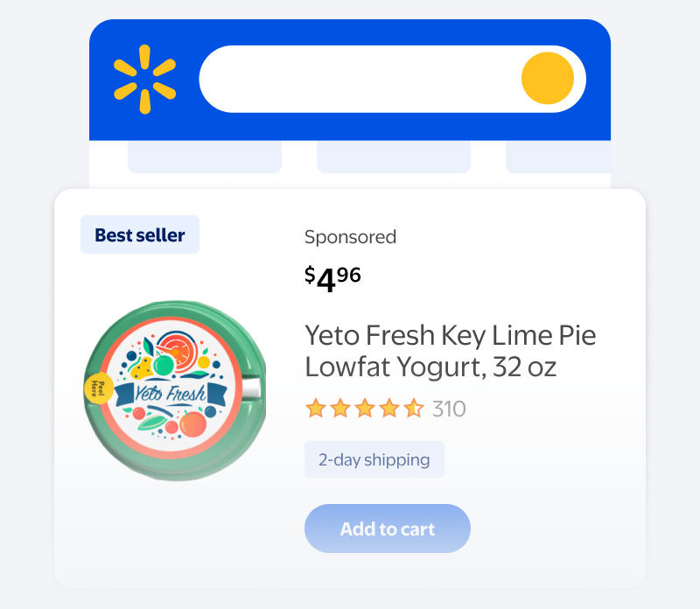Click the 2-day shipping tag
The height and width of the screenshot is (609, 700).
374,459
